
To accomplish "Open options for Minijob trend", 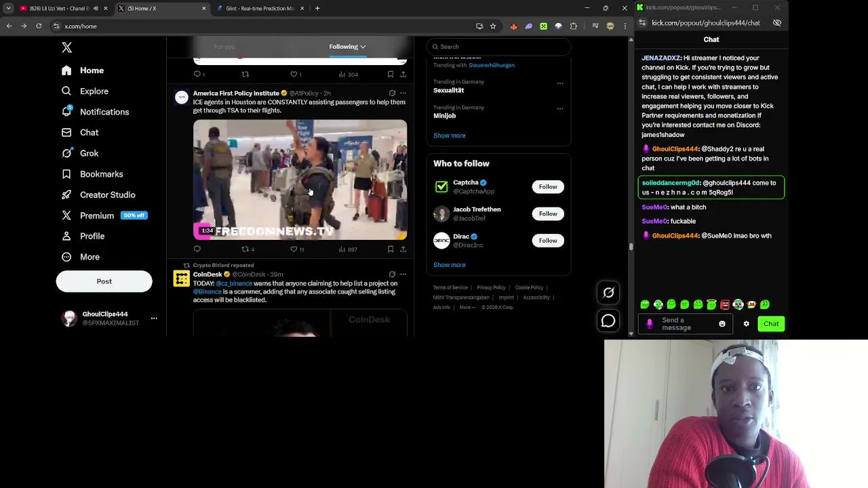I will (x=560, y=108).
